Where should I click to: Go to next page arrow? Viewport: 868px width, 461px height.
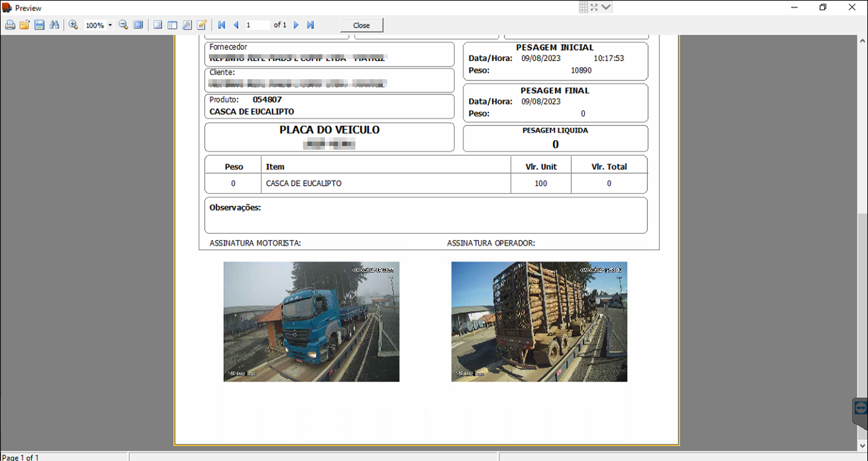tap(296, 26)
